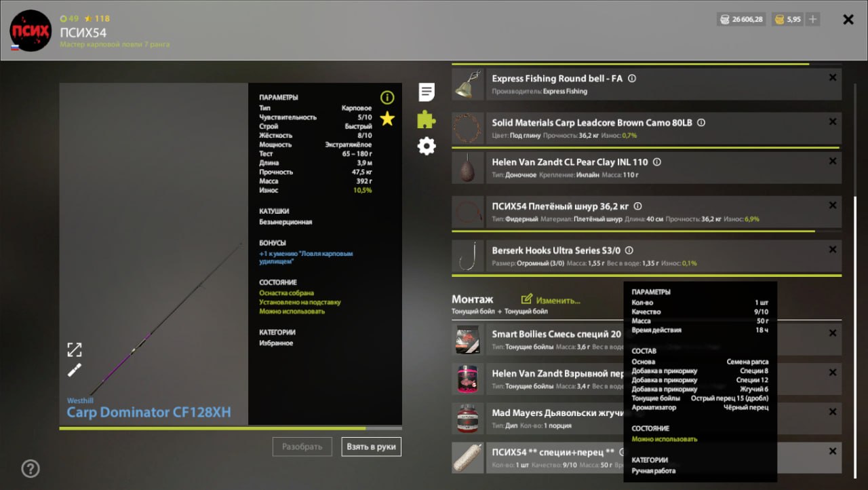
Task: Info icon next to Плетёный шнур 36,2 кг
Action: [637, 206]
